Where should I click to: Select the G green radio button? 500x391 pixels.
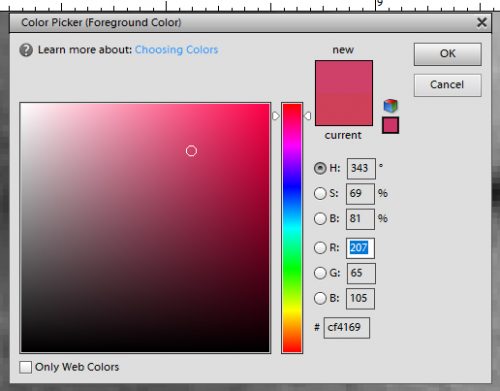coord(320,273)
